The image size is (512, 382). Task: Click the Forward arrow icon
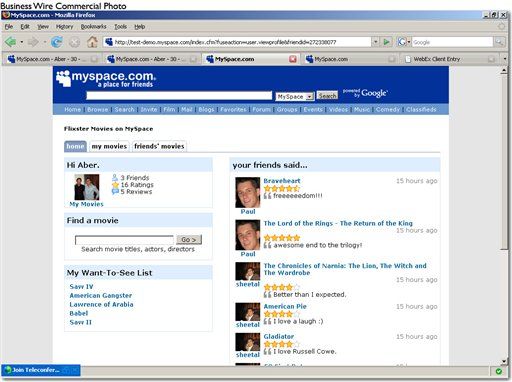point(33,42)
